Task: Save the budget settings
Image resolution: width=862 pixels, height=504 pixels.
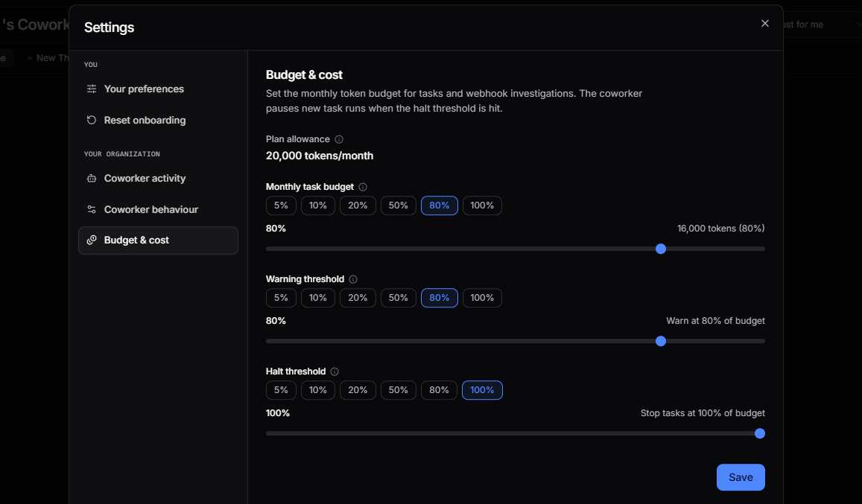Action: (741, 477)
